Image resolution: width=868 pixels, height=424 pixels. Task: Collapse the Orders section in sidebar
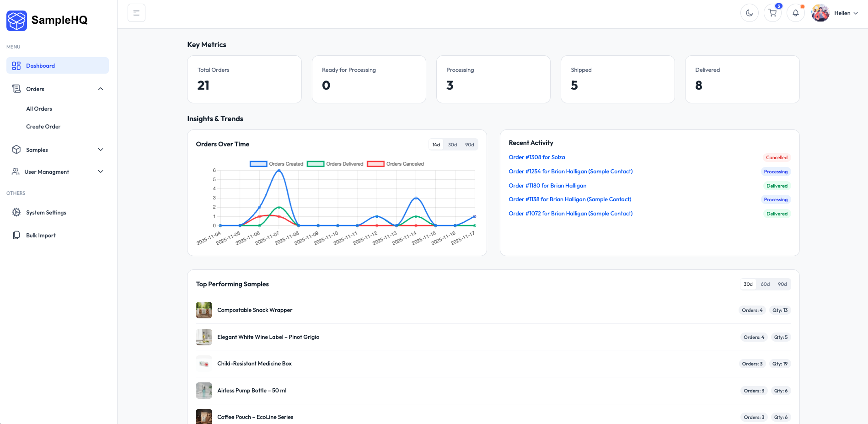pyautogui.click(x=100, y=88)
